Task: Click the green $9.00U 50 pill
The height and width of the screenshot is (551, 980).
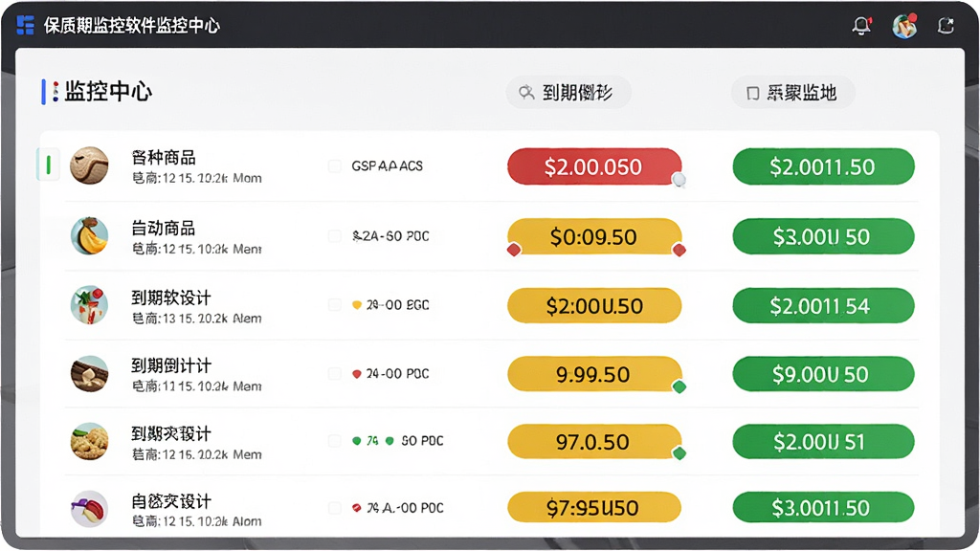Action: coord(824,374)
